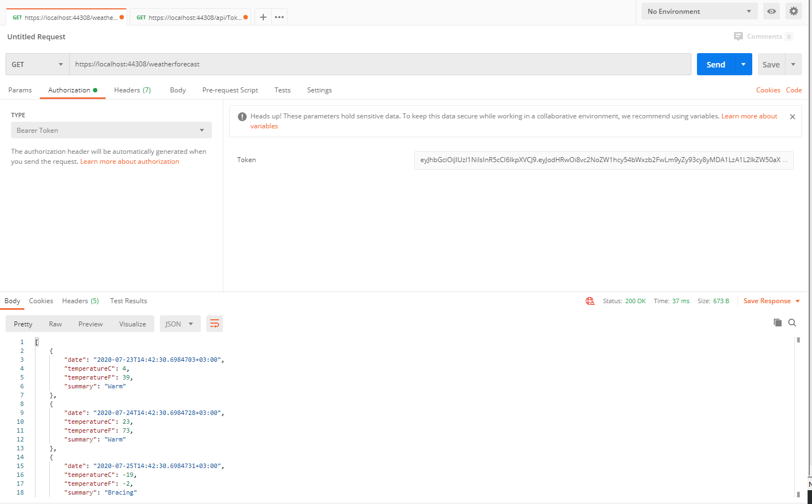Click line number 9 in the gutter
Viewport: 812px width, 504px height.
pos(22,413)
